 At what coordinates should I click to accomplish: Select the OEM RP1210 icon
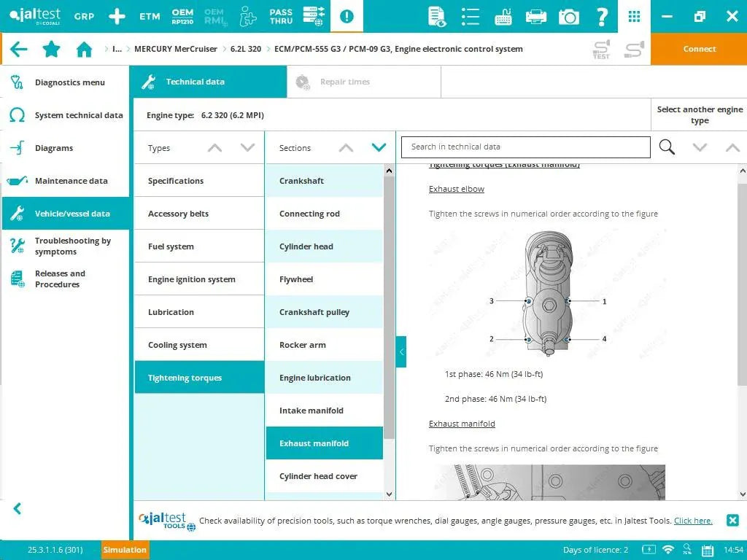182,15
